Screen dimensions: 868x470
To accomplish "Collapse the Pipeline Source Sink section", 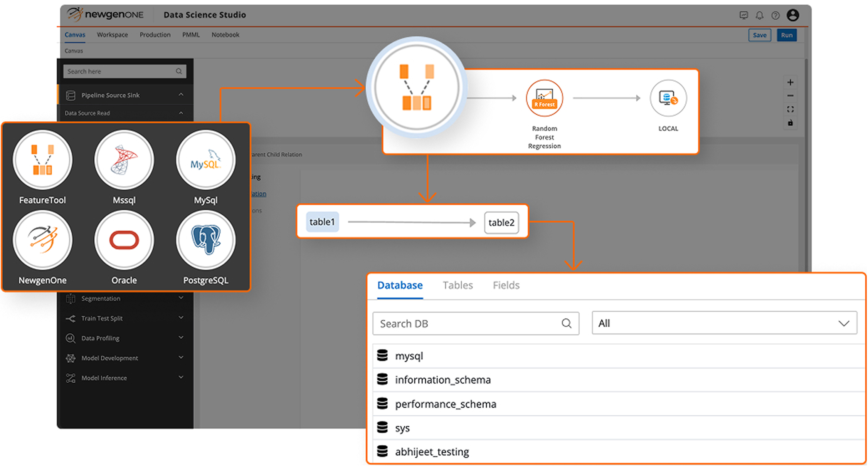I will [x=181, y=95].
